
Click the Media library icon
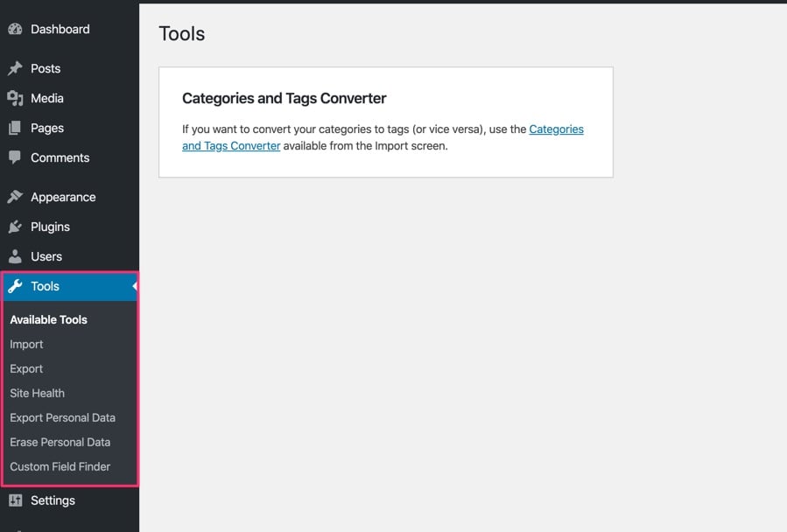click(x=15, y=98)
